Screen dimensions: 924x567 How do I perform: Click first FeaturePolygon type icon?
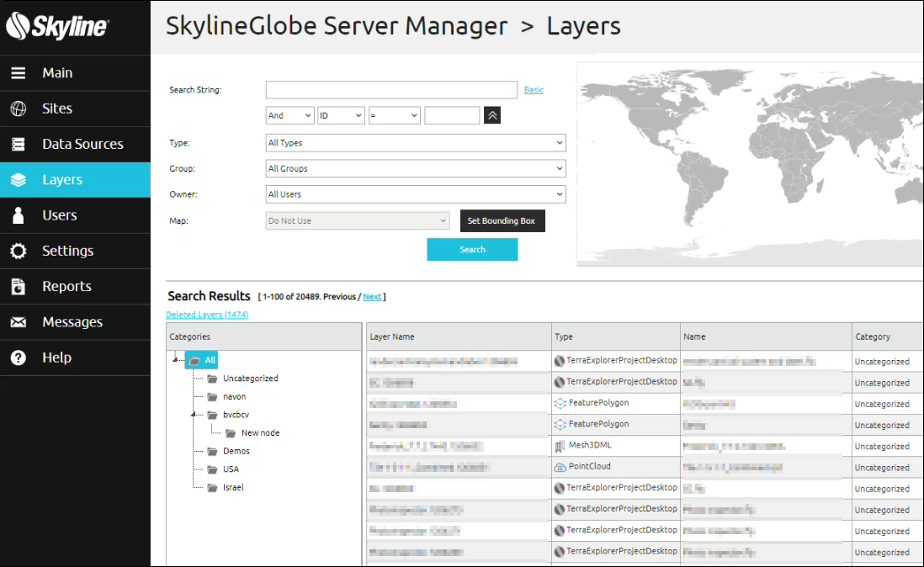click(560, 403)
